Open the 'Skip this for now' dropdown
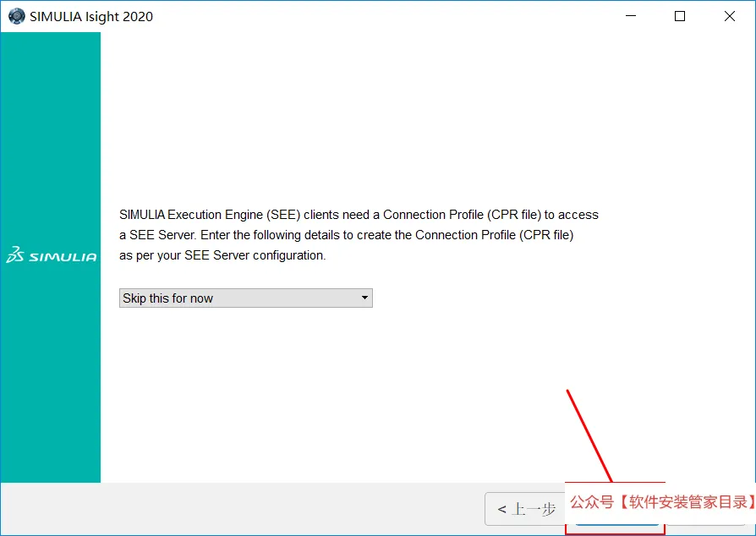 click(x=245, y=298)
